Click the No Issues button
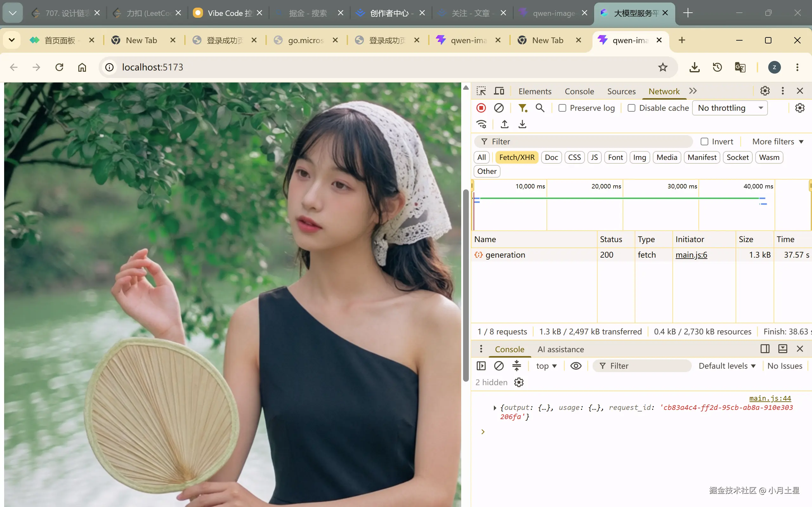This screenshot has width=812, height=507. pos(785,366)
